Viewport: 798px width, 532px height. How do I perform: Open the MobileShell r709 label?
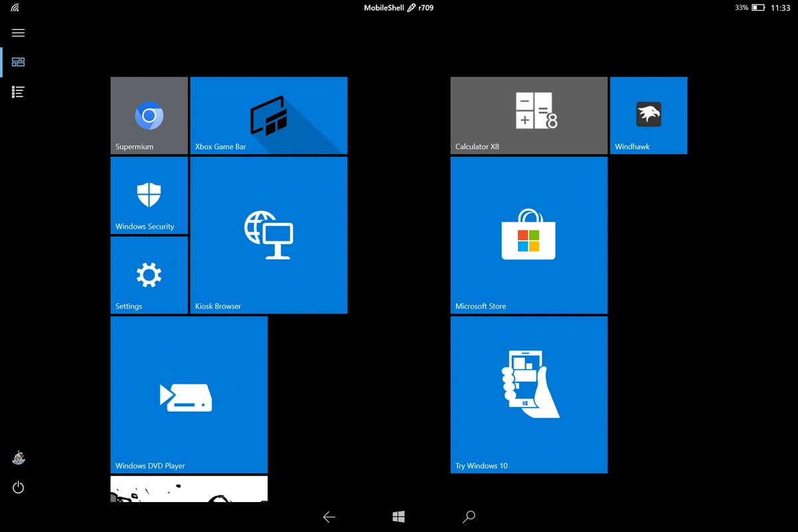pyautogui.click(x=398, y=7)
